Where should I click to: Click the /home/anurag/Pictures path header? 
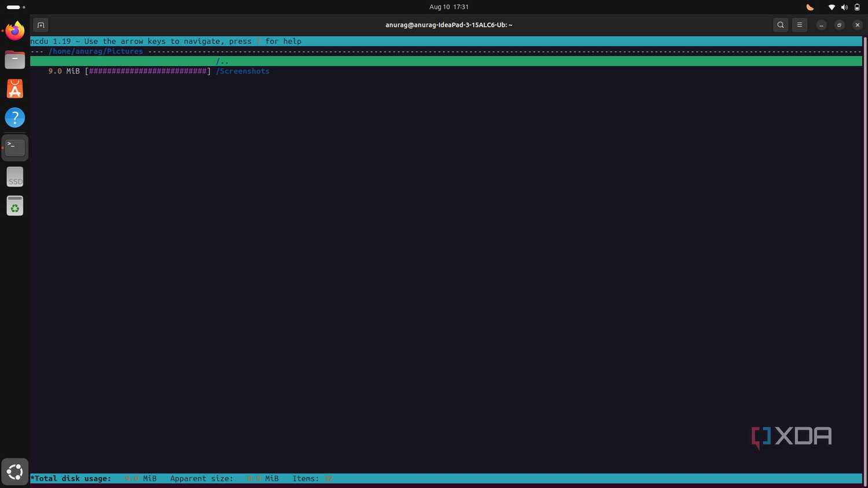pyautogui.click(x=95, y=51)
